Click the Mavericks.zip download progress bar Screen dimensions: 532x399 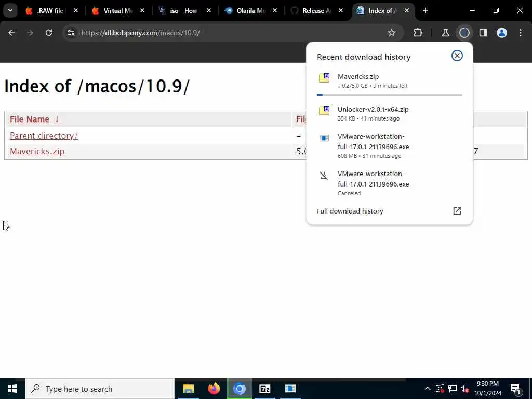[390, 95]
